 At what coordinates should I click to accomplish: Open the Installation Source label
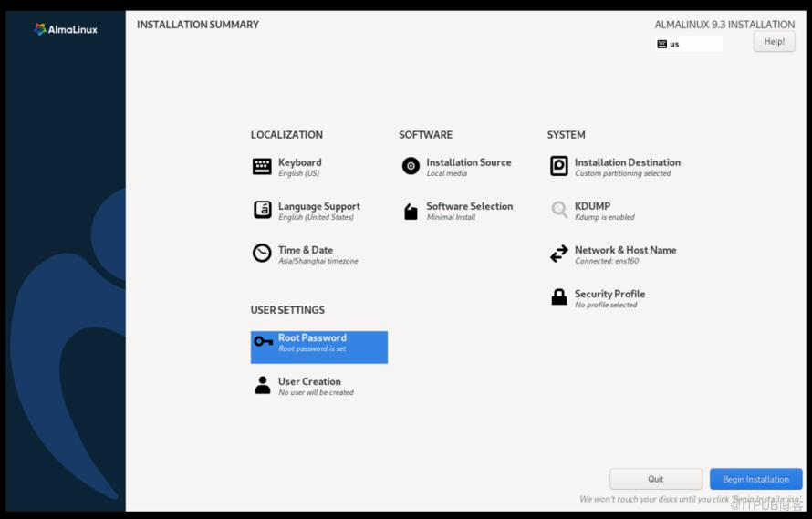[469, 162]
